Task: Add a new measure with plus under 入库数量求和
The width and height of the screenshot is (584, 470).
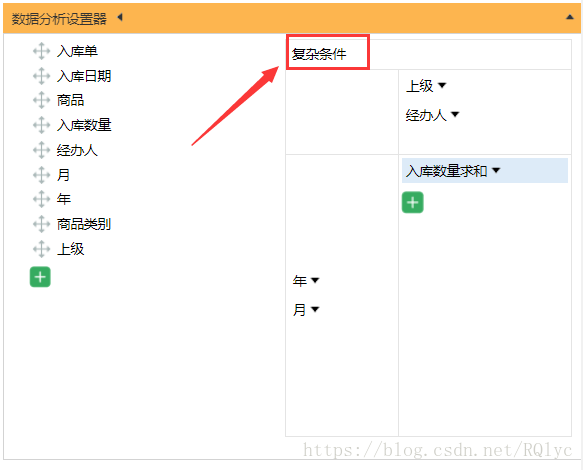Action: click(x=413, y=203)
